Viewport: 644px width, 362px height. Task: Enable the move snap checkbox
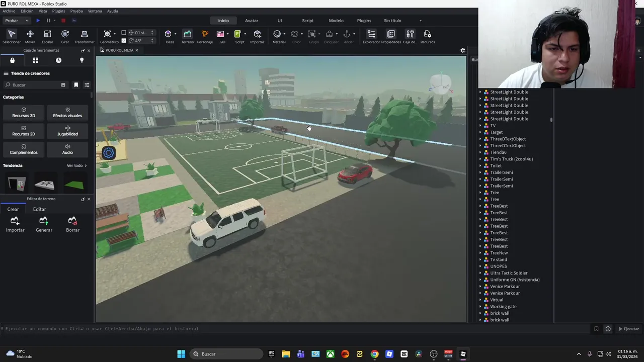click(124, 33)
